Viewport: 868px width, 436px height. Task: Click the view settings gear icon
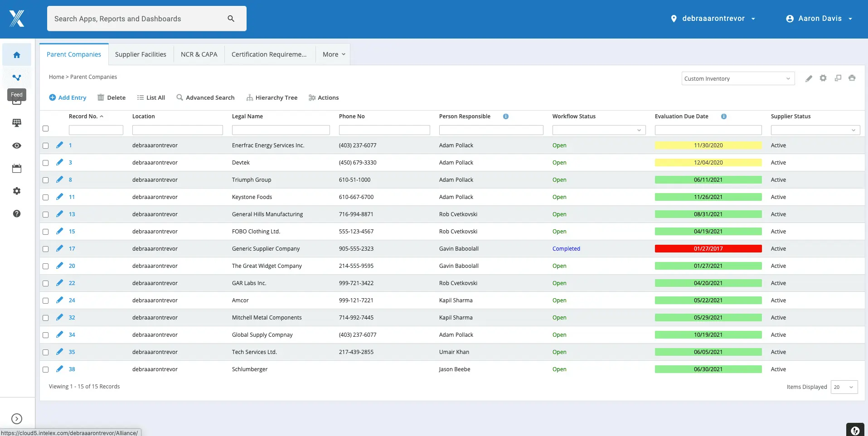point(823,78)
